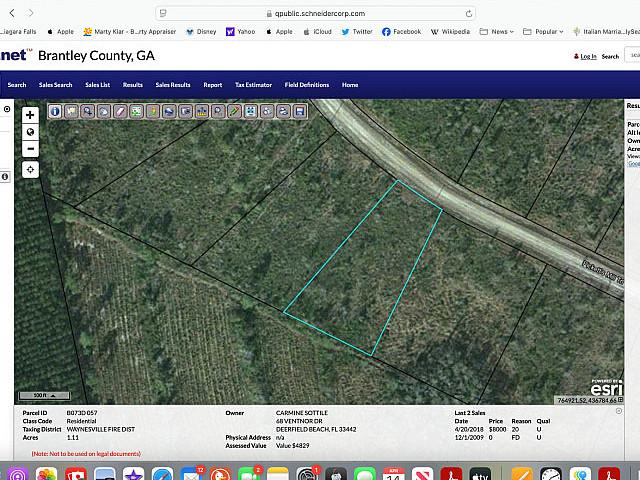Click the sale price $8000
Viewport: 640px width, 480px height.
coord(498,429)
